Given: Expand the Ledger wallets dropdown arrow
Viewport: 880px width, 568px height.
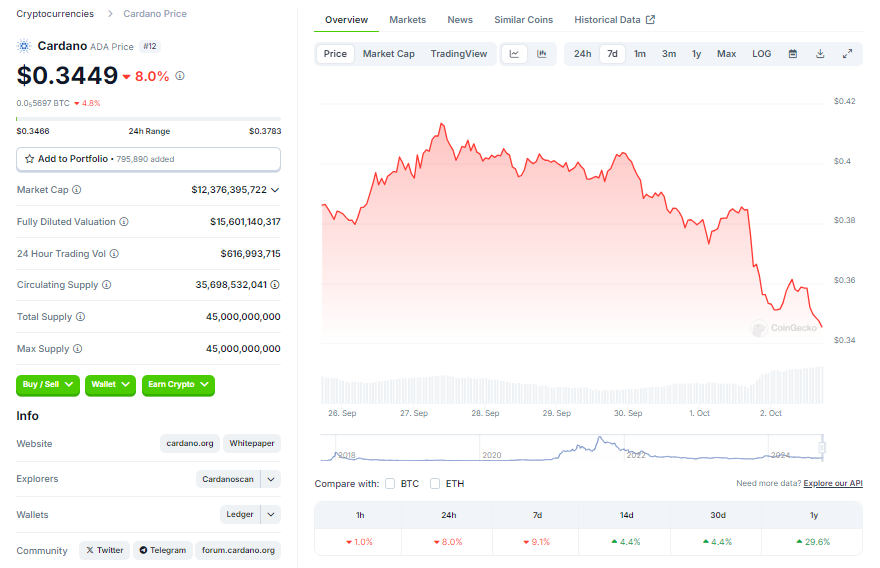Looking at the screenshot, I should click(x=271, y=515).
